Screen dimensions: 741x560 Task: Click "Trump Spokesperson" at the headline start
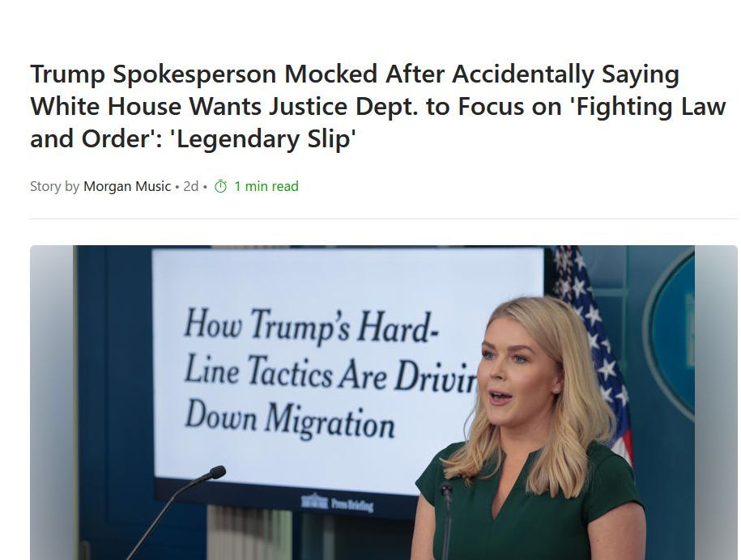(x=153, y=74)
